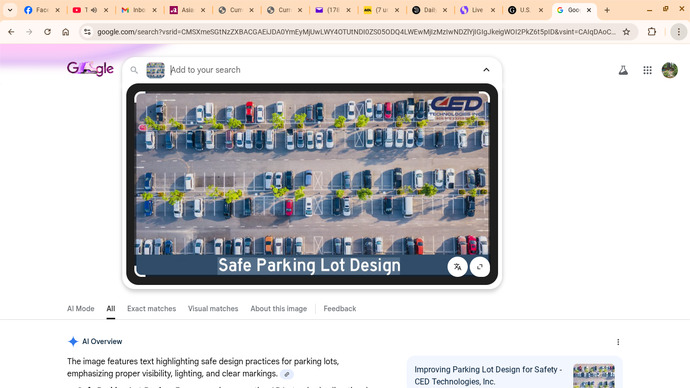Viewport: 690px width, 388px height.
Task: Open a new browser tab
Action: pyautogui.click(x=607, y=10)
